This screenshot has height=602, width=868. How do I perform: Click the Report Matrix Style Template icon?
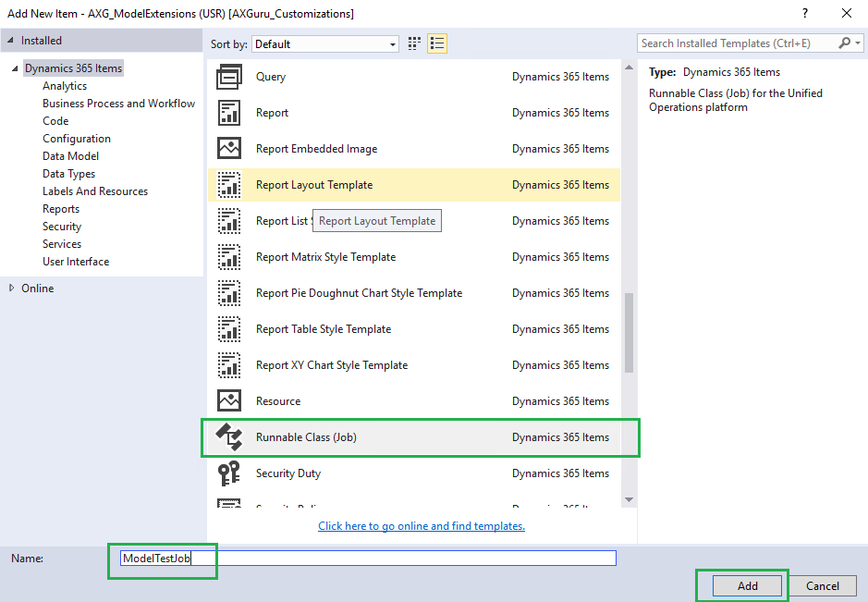point(228,256)
